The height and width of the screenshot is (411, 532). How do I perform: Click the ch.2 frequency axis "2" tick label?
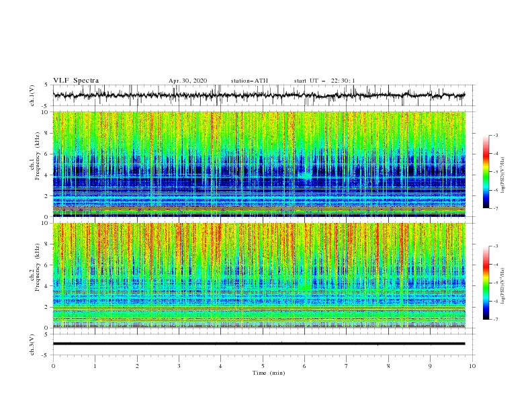(x=46, y=307)
